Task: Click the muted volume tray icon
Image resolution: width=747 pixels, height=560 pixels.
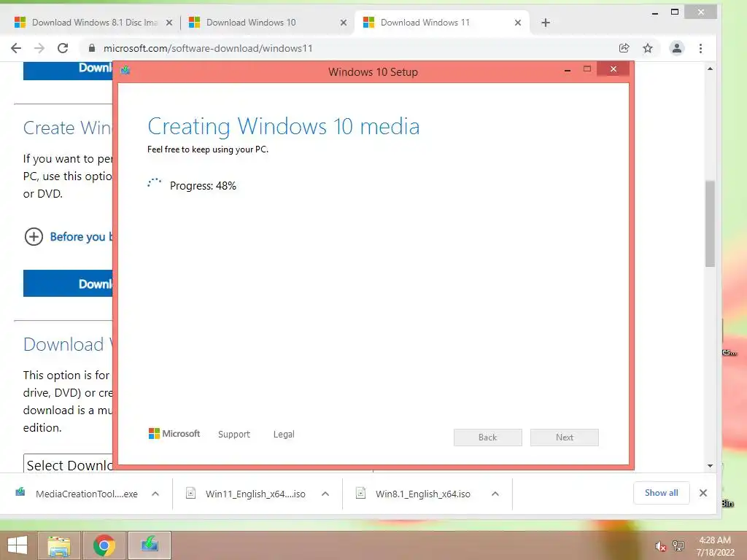Action: pyautogui.click(x=660, y=546)
